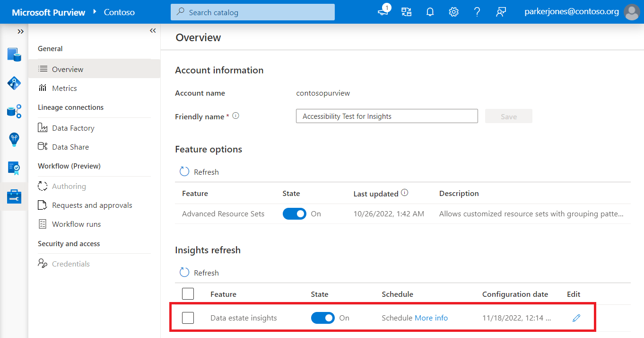
Task: Check the Data estate insights row checkbox
Action: pyautogui.click(x=188, y=318)
